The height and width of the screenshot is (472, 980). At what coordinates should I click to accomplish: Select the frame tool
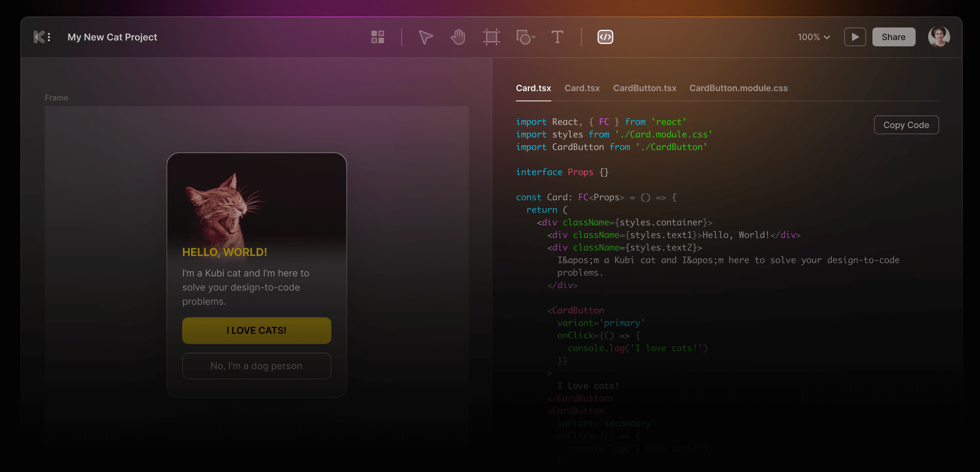pyautogui.click(x=491, y=37)
